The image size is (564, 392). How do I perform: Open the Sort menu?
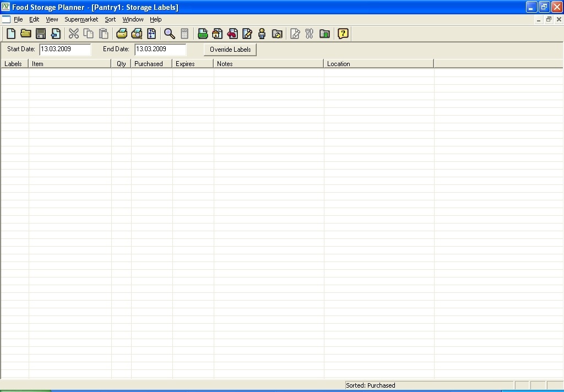coord(110,19)
